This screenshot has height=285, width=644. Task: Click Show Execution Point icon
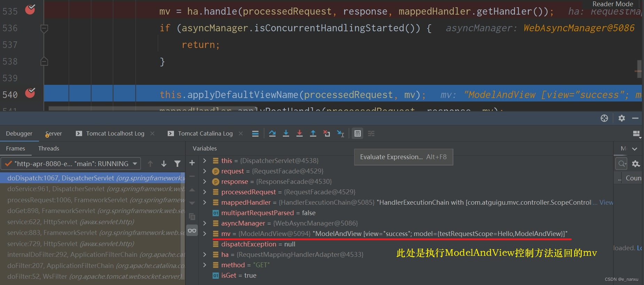click(255, 133)
